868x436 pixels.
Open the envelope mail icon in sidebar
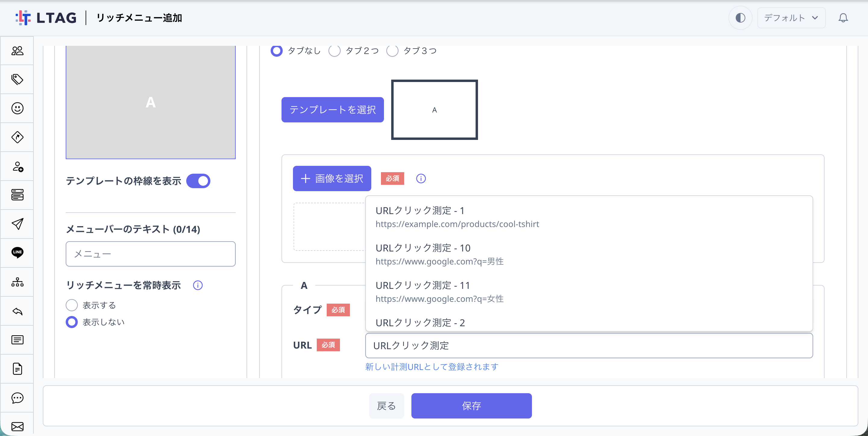point(17,427)
